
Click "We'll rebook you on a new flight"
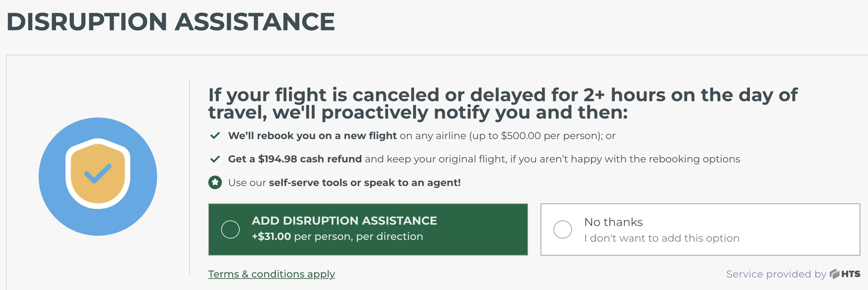pos(312,136)
